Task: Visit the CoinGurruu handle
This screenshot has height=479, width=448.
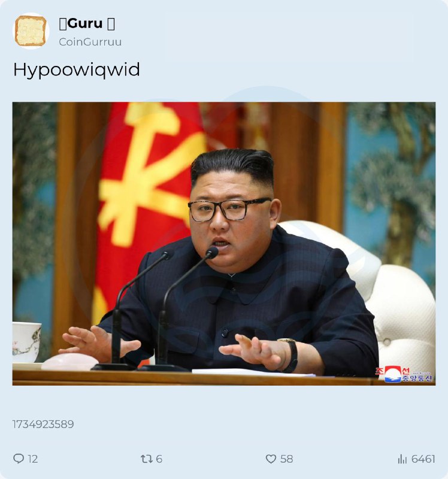Action: pos(90,42)
